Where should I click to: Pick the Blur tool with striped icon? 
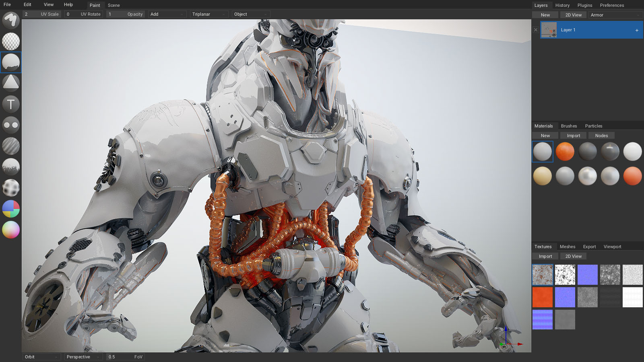click(10, 146)
